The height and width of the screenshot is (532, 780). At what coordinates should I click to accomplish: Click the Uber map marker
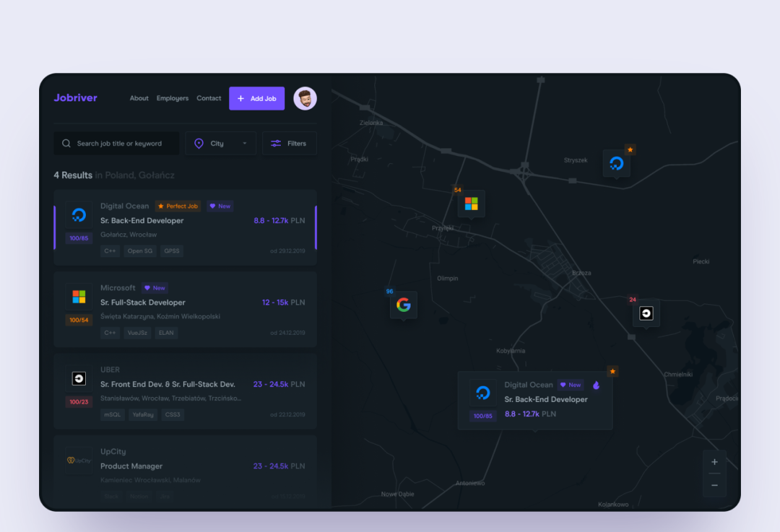point(646,313)
